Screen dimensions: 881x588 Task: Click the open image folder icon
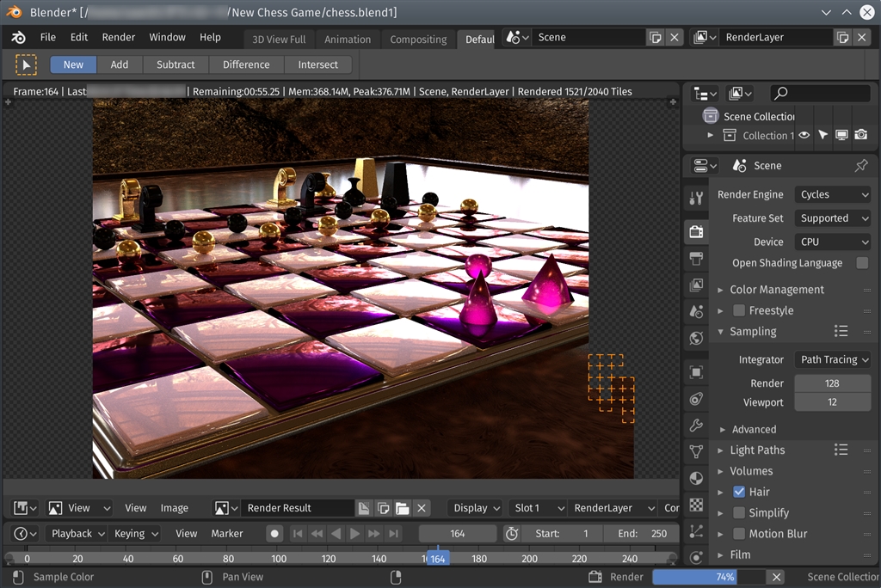pos(402,508)
